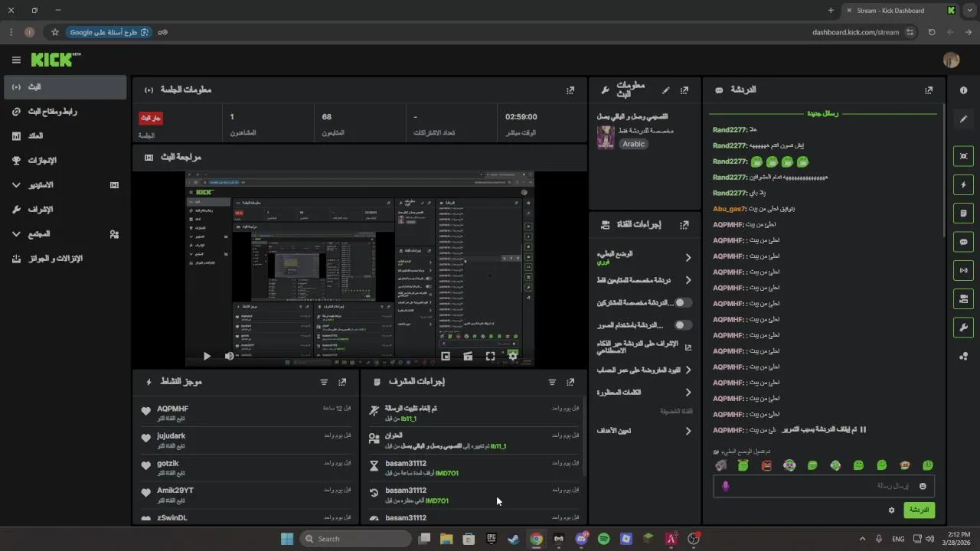Toggle moderator actions document widget in right sidebar
The height and width of the screenshot is (551, 980).
(963, 213)
